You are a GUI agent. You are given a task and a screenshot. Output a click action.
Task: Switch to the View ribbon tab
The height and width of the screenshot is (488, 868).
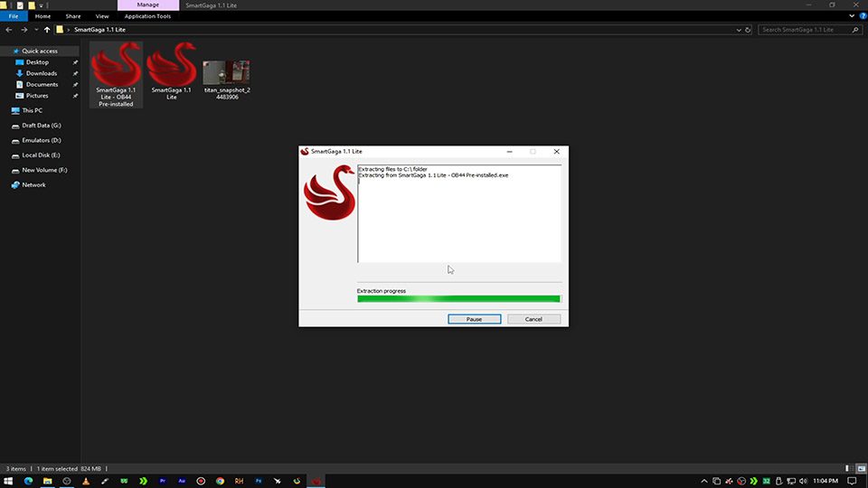coord(102,16)
